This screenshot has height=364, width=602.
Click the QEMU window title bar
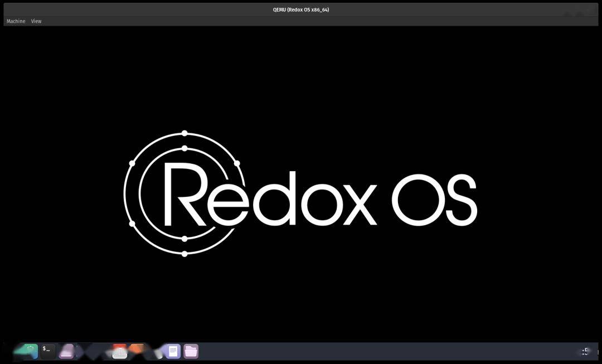tap(301, 9)
